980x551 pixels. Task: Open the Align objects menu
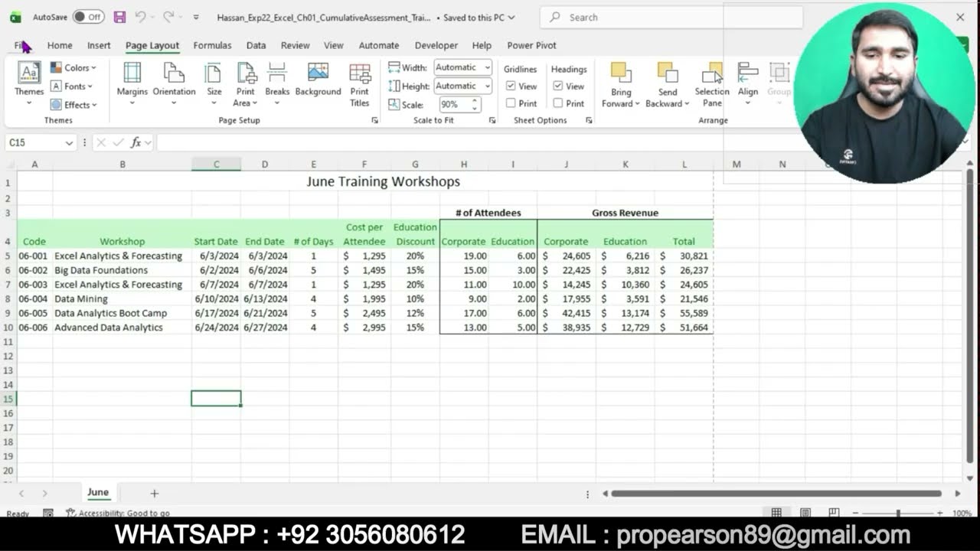coord(748,83)
